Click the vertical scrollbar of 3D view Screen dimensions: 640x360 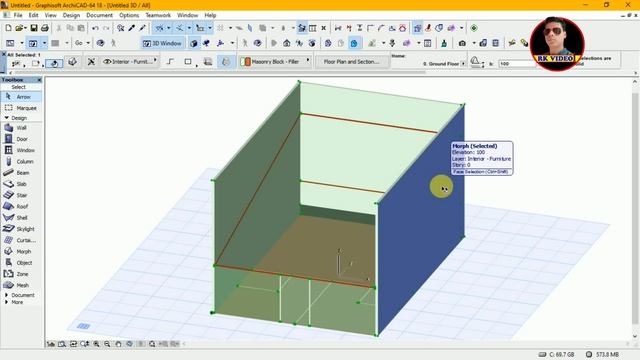coord(635,208)
